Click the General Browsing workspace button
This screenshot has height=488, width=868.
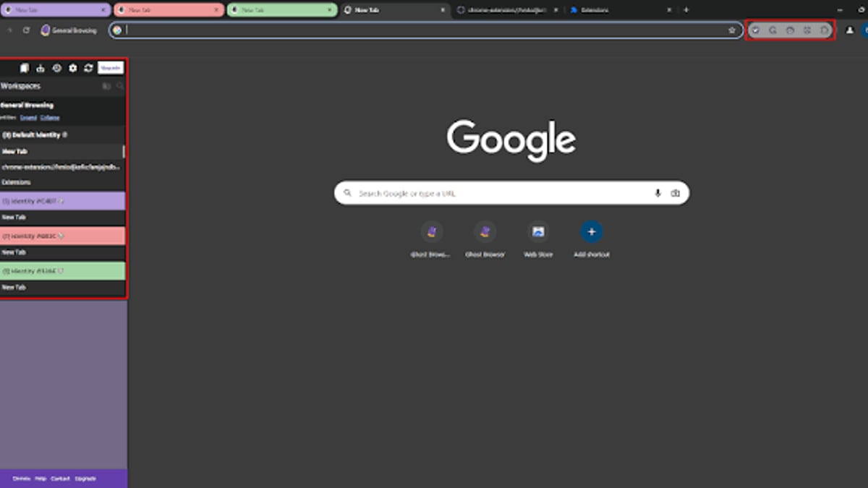click(x=69, y=30)
